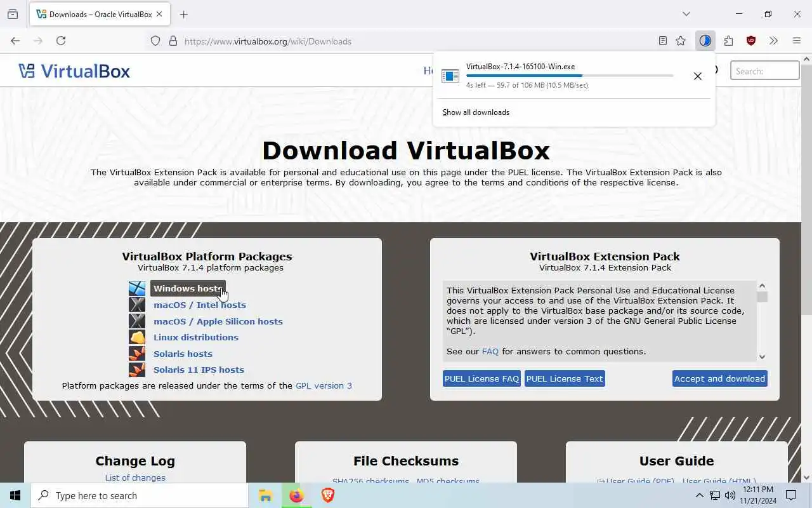Click the site padlock icon

173,41
